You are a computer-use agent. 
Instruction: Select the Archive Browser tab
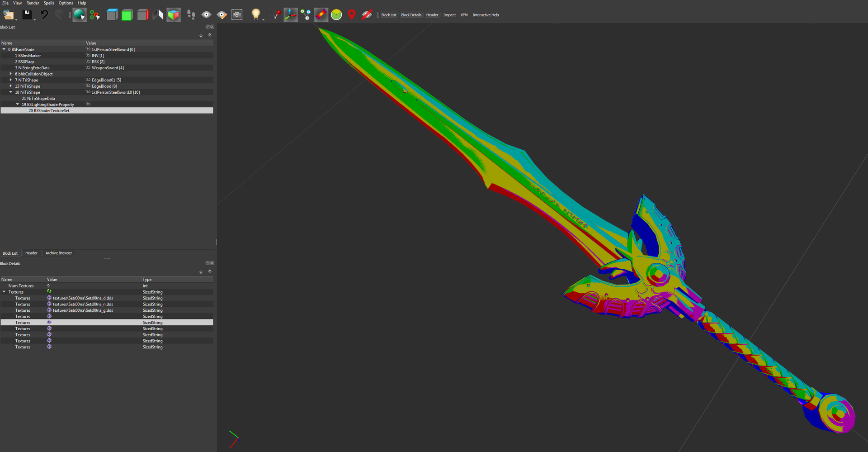pos(59,253)
